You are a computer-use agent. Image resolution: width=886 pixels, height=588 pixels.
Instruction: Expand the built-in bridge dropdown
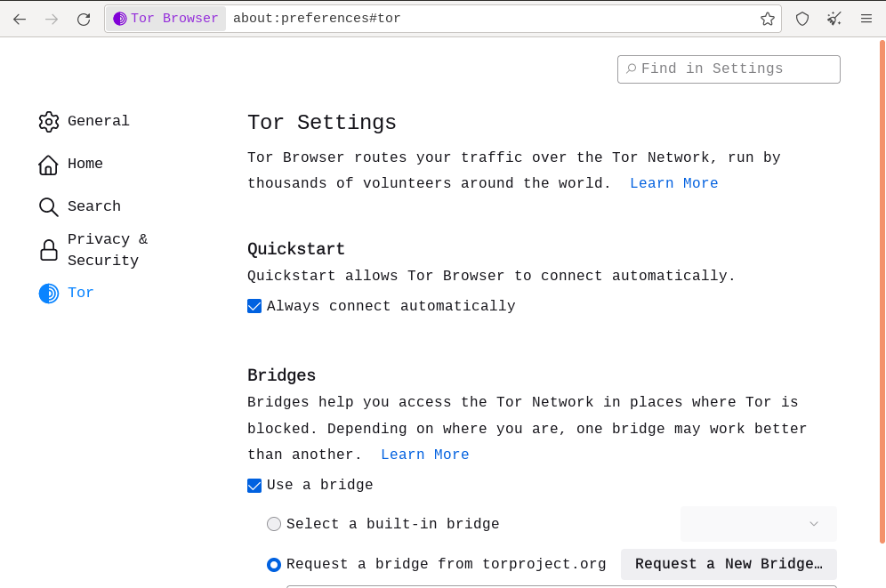click(x=759, y=524)
